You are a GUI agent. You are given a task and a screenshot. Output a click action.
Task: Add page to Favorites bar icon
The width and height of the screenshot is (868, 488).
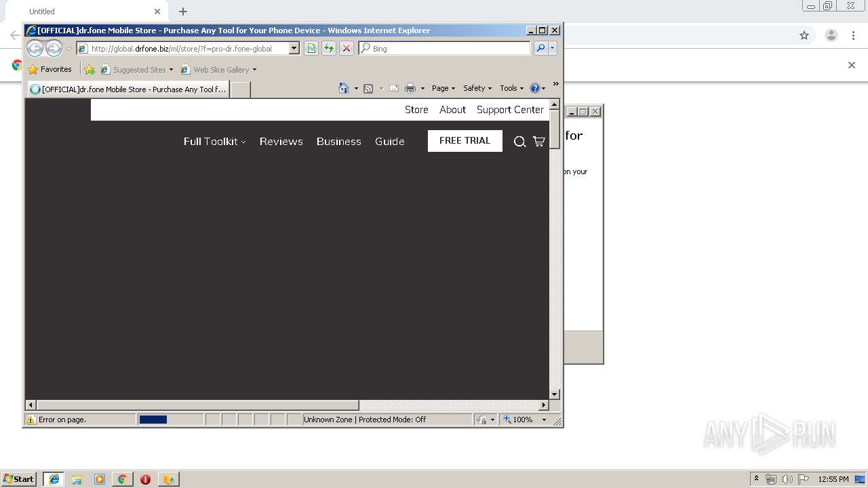tap(90, 69)
